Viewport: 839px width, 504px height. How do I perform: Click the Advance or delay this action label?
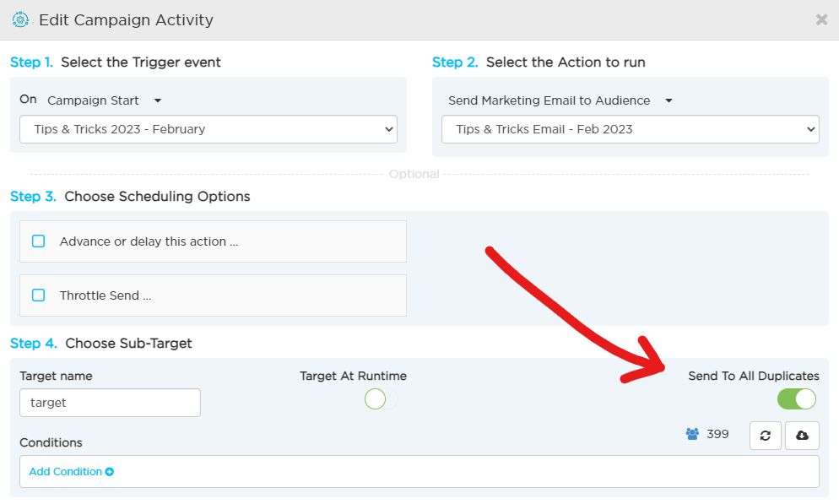pos(149,241)
